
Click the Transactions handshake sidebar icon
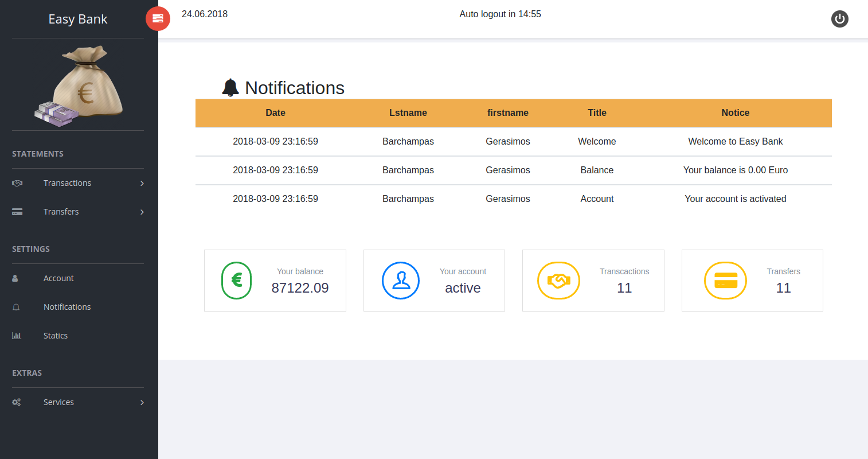pos(17,183)
